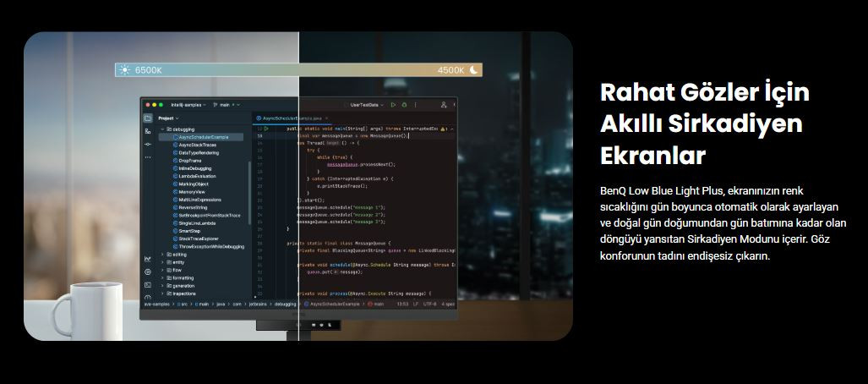The width and height of the screenshot is (868, 384).
Task: Collapse the debugging folder
Action: pos(162,129)
